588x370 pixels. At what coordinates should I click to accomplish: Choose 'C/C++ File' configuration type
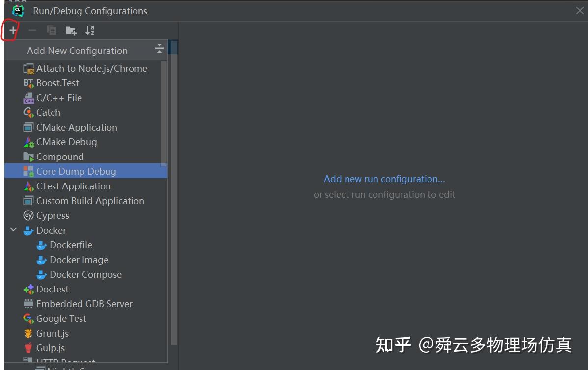[x=59, y=98]
